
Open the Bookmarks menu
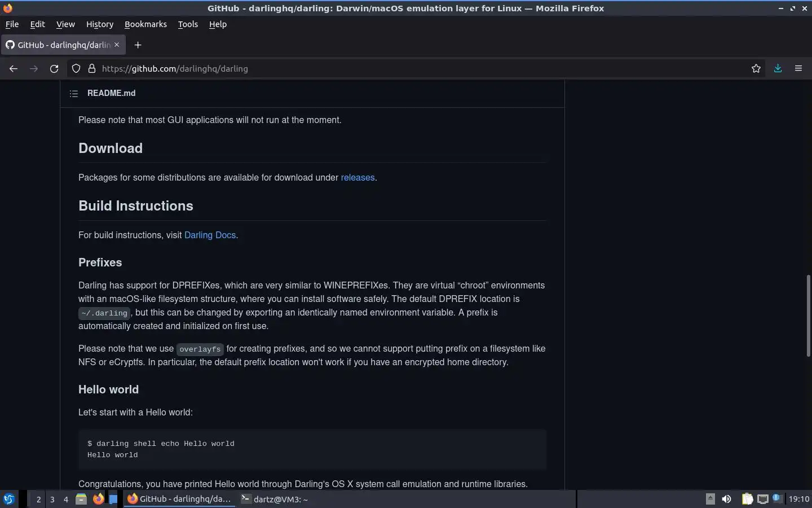pos(145,24)
